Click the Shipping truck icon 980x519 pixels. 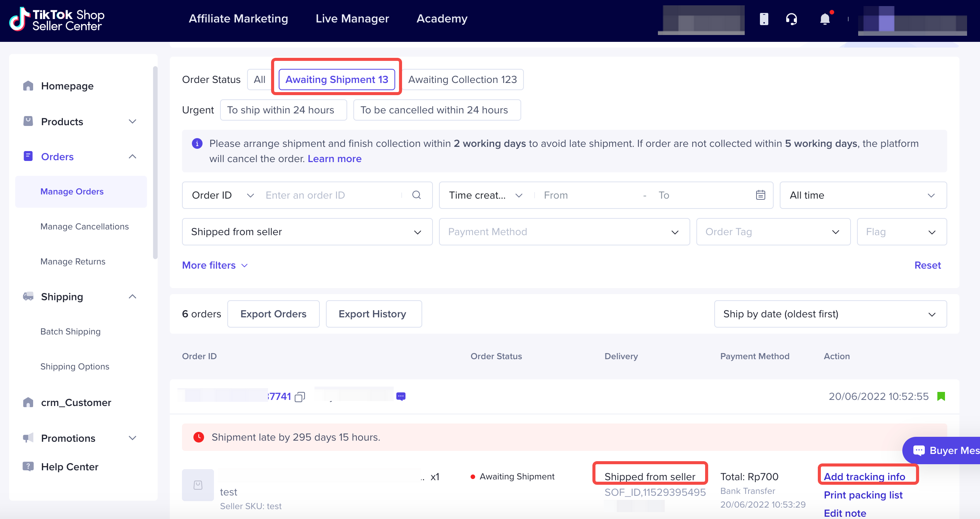(x=28, y=296)
